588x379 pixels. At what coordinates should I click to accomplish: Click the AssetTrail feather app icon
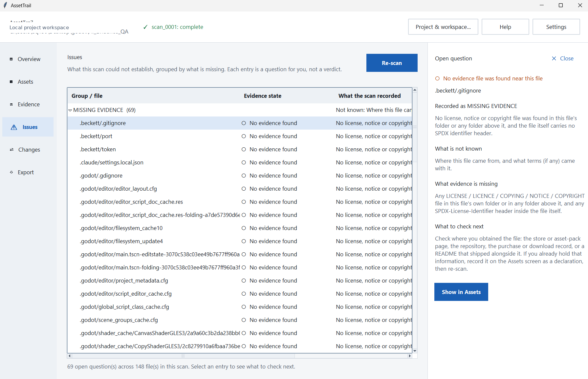click(x=5, y=5)
